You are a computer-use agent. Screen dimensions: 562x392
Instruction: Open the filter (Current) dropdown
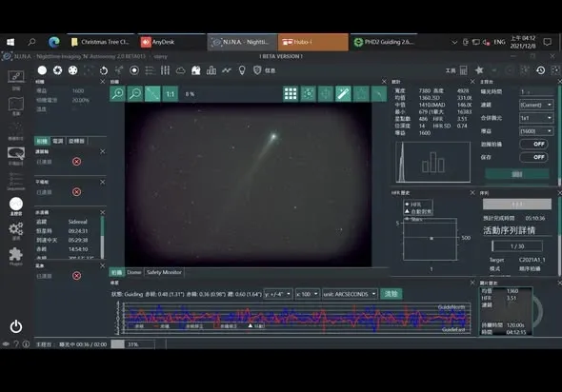pos(536,105)
